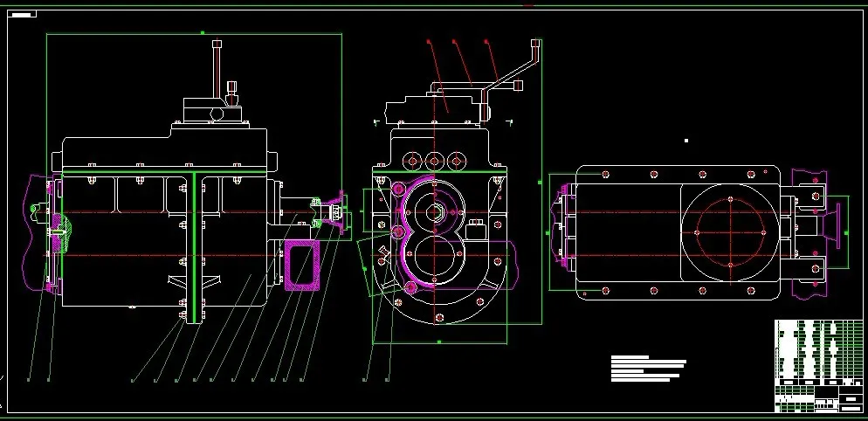
Task: Select the top plan view of the gearbox
Action: [698, 232]
